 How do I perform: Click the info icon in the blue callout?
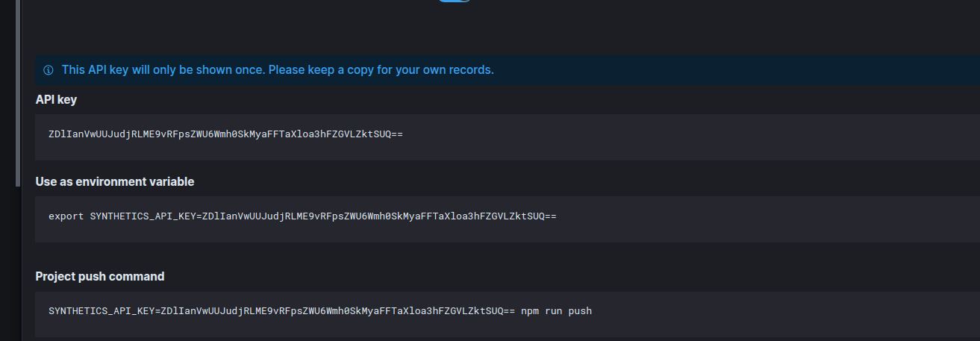[x=49, y=70]
